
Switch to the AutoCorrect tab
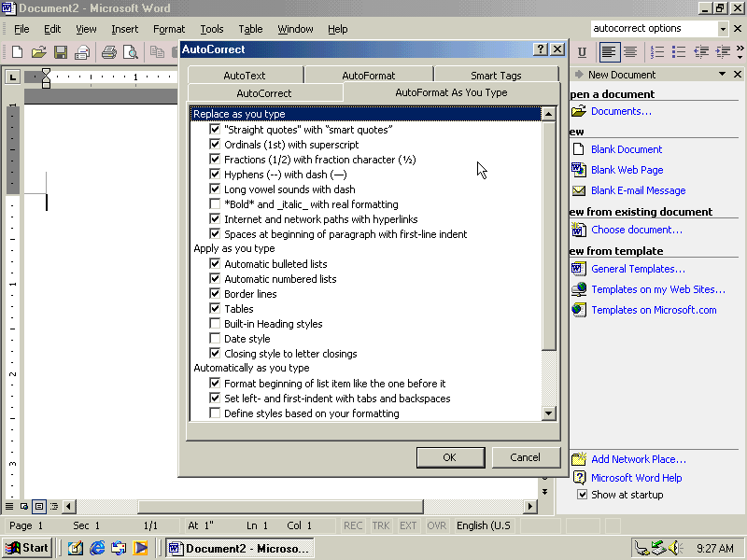click(x=264, y=92)
